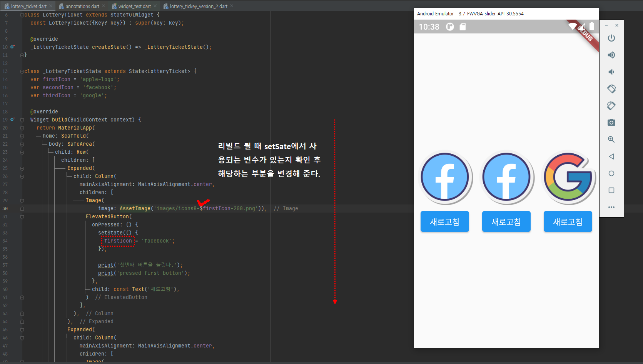
Task: Fold the Image widget at line 29
Action: coord(22,200)
